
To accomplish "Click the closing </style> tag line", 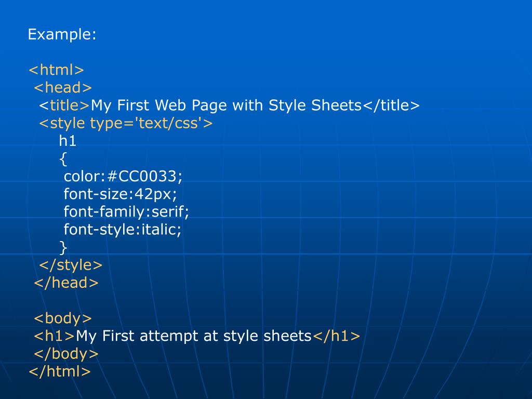I will 71,265.
